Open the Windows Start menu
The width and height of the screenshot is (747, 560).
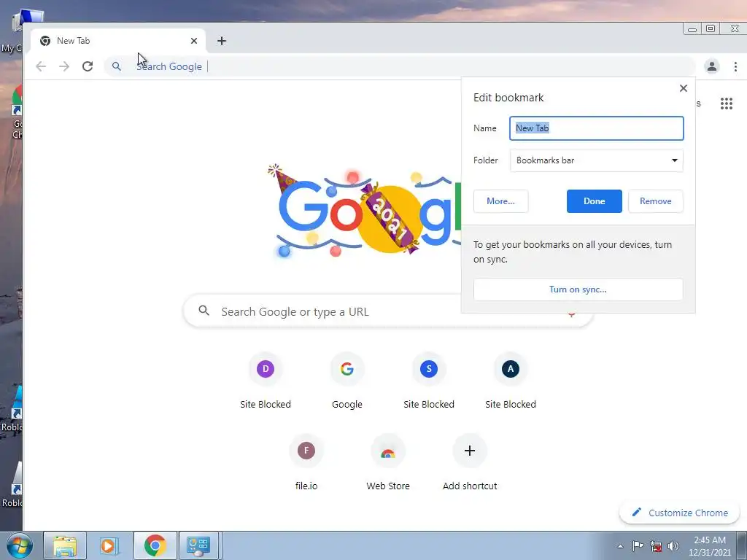click(x=20, y=545)
